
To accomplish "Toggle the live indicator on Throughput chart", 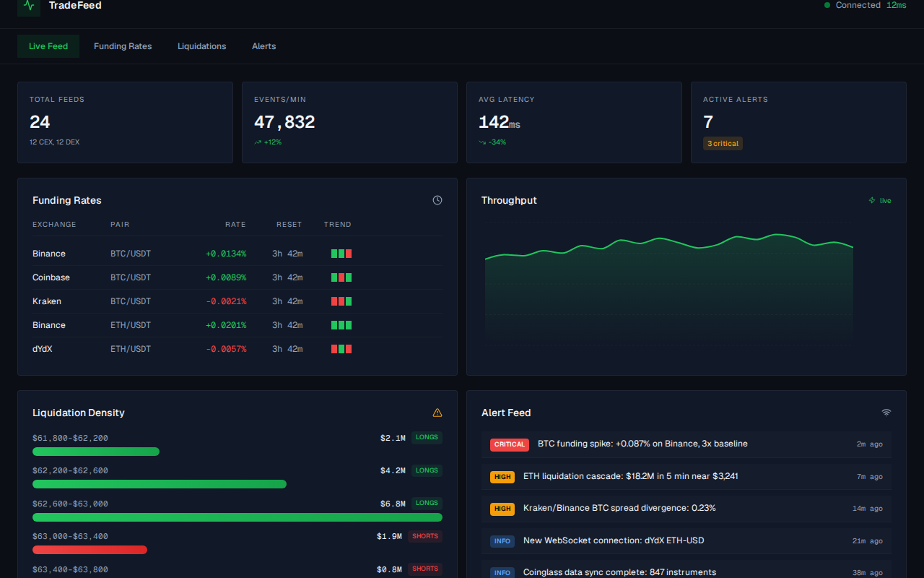I will (x=879, y=200).
